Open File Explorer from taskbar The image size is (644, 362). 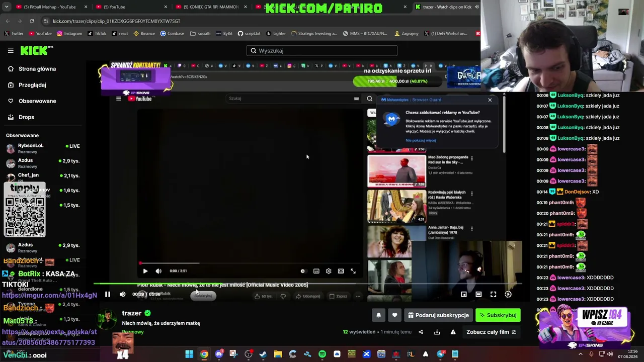click(x=278, y=354)
